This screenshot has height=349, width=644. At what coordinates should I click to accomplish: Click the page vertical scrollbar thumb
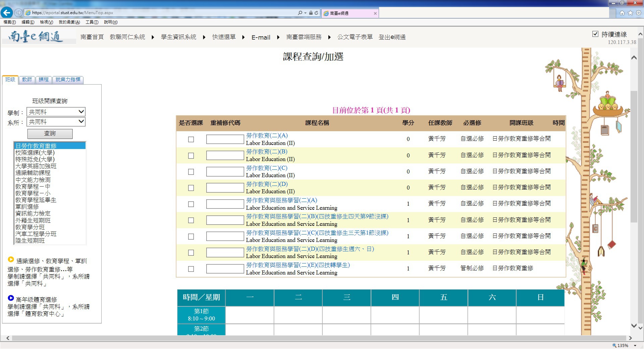634,156
